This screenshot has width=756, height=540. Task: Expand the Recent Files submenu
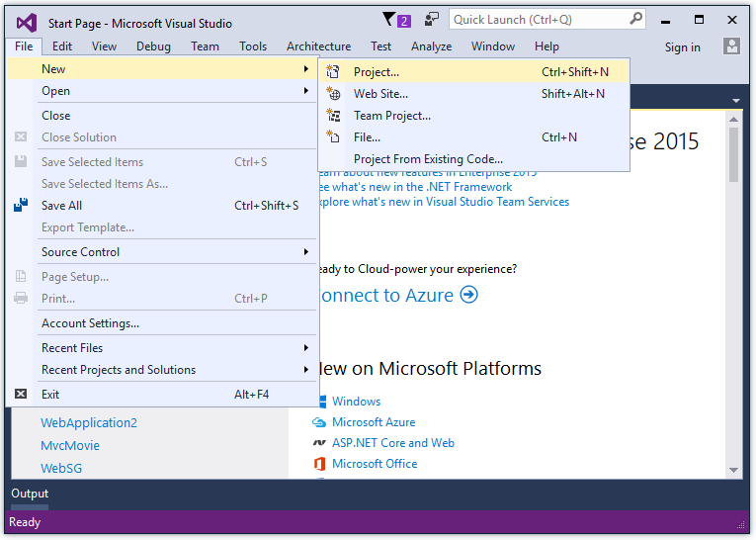click(306, 348)
